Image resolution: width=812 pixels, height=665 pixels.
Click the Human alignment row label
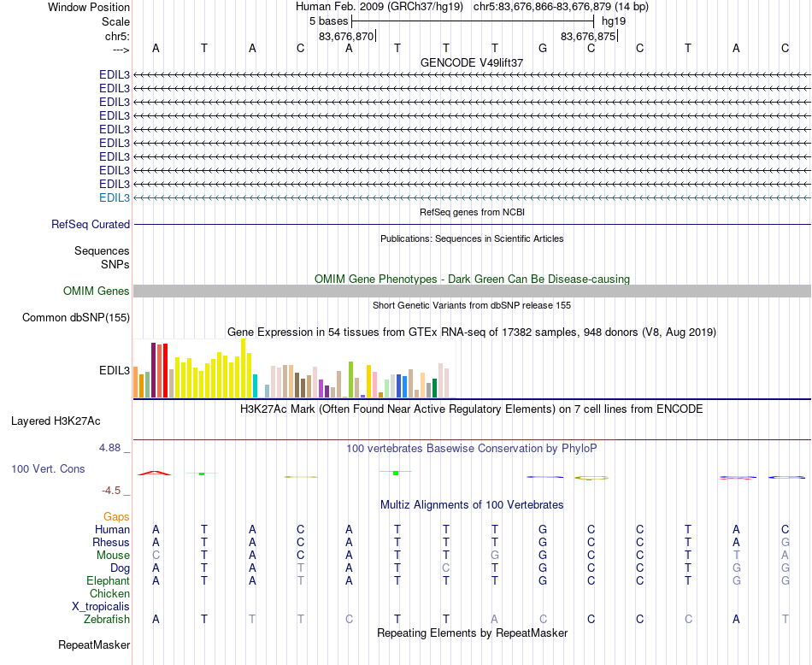tap(112, 529)
